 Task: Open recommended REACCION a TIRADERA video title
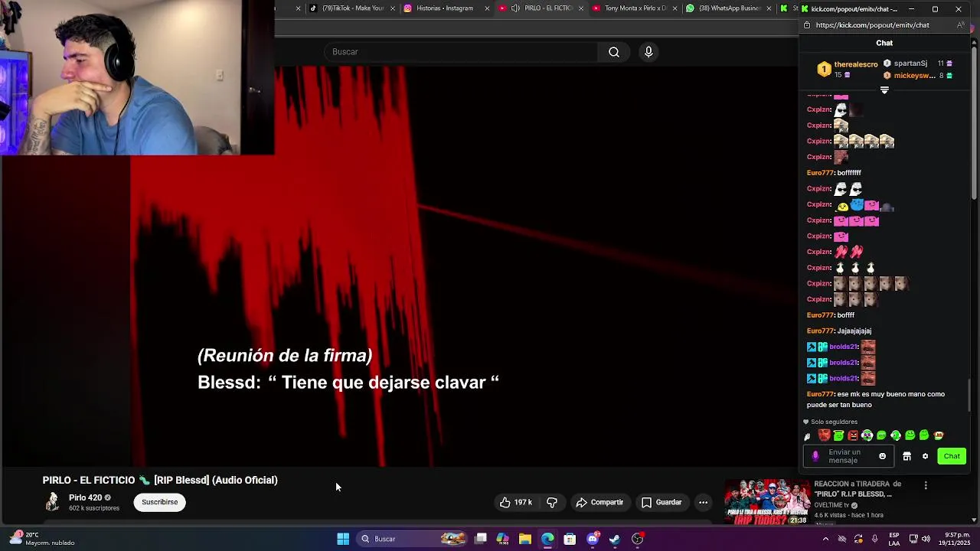(x=857, y=489)
